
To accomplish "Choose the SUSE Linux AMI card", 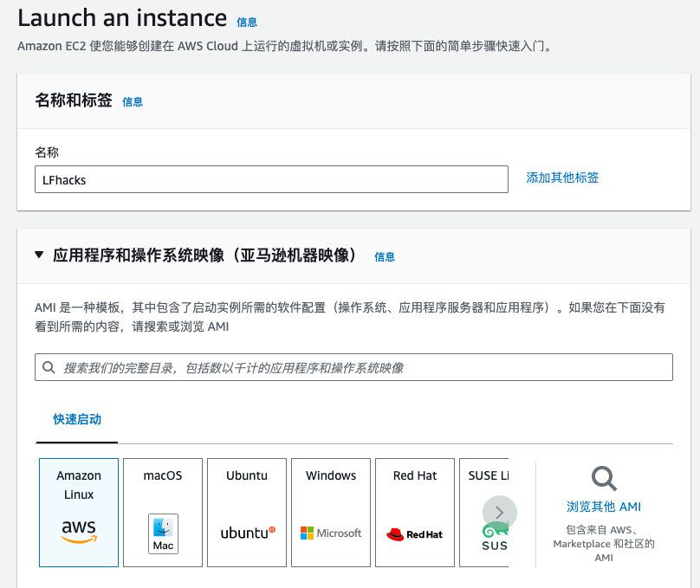I will coord(484,512).
